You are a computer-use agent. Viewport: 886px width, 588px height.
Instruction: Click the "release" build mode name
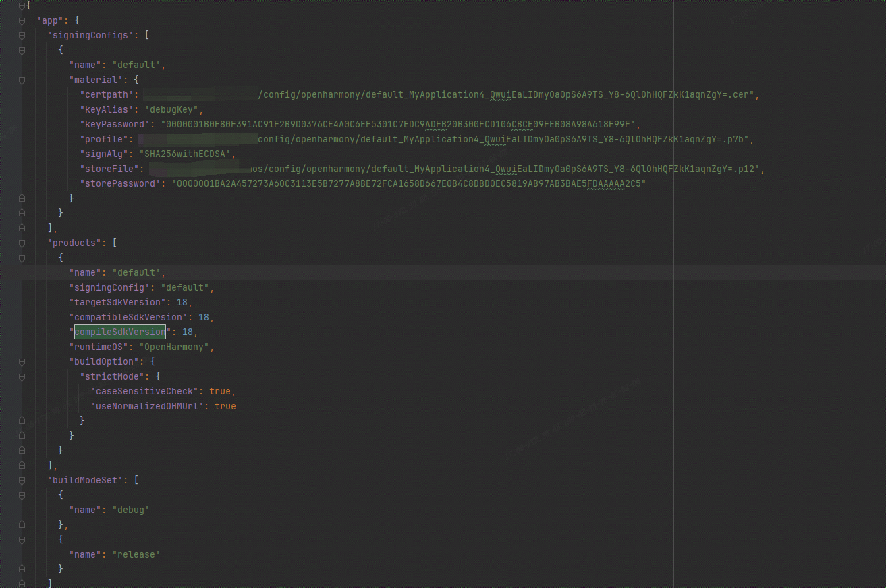pos(136,554)
